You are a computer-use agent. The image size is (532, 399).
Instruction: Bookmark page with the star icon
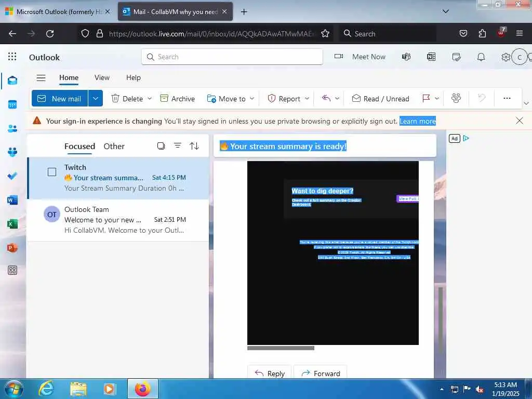click(x=325, y=33)
